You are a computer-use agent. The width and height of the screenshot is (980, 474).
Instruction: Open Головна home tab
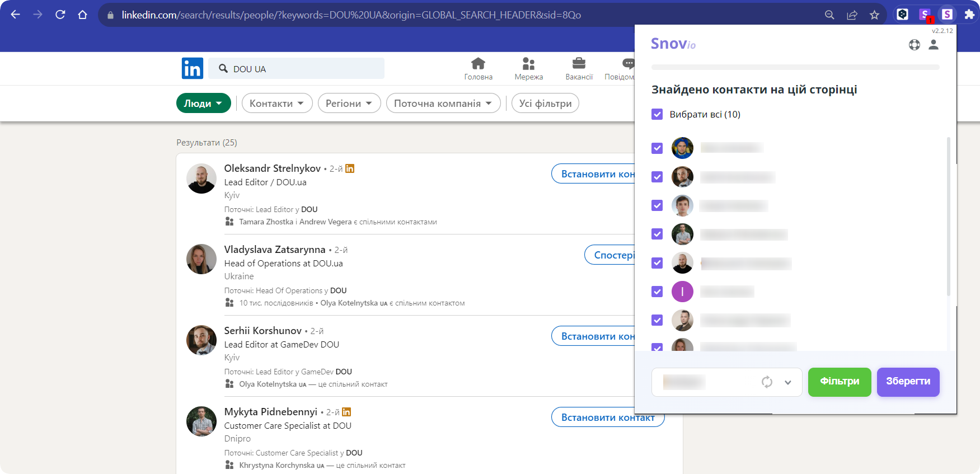coord(478,69)
